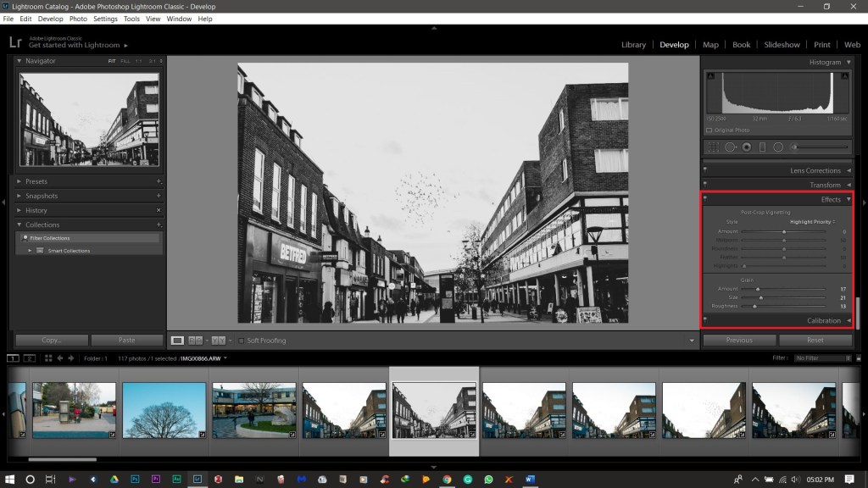Open the Photo menu

tap(78, 19)
